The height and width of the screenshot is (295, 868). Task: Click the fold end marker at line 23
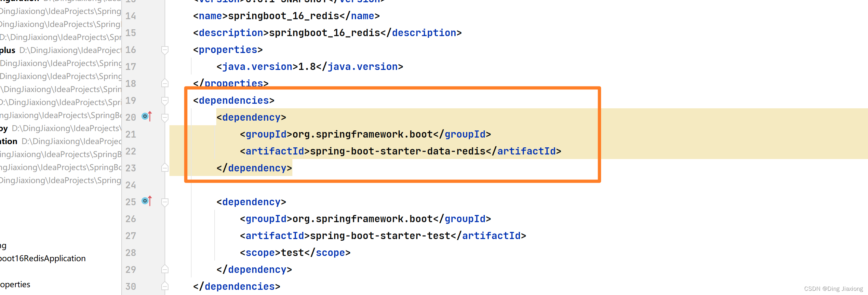165,168
